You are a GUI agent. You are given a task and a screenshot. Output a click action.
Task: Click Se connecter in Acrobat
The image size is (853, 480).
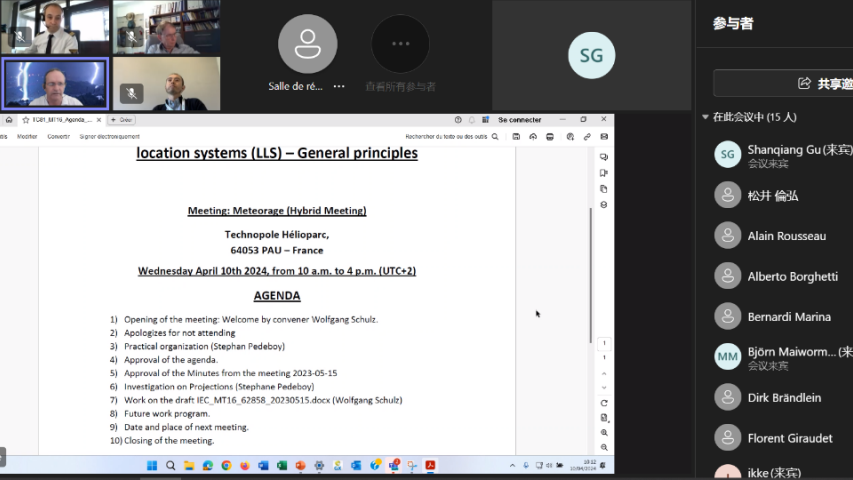(520, 120)
